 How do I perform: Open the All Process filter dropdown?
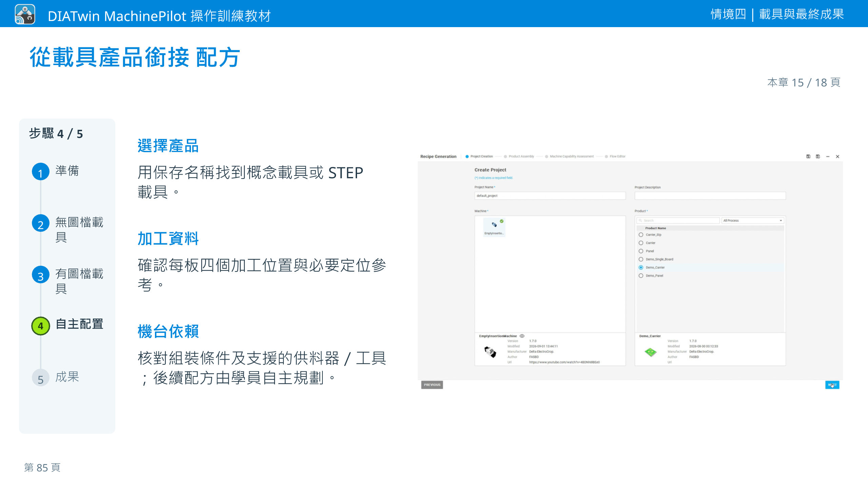coord(753,221)
